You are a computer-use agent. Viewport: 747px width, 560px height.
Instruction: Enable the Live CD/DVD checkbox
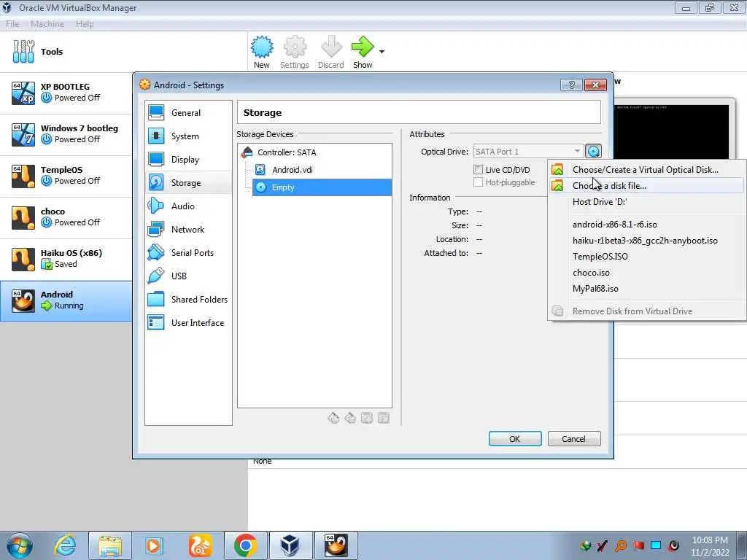pos(479,169)
